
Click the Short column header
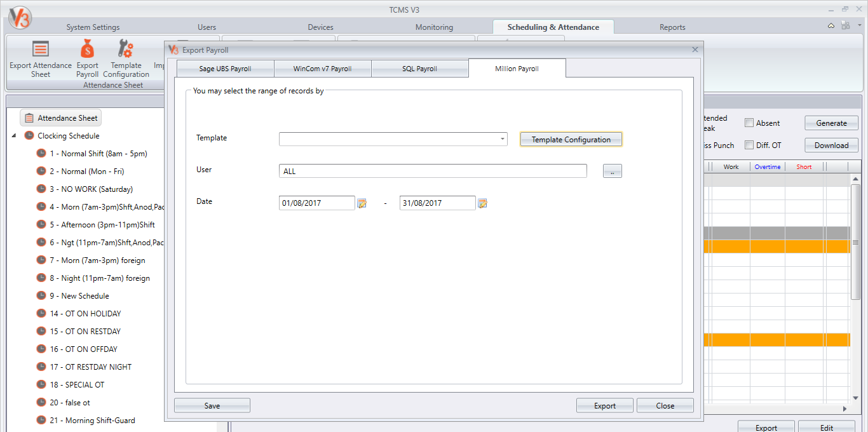(x=804, y=167)
